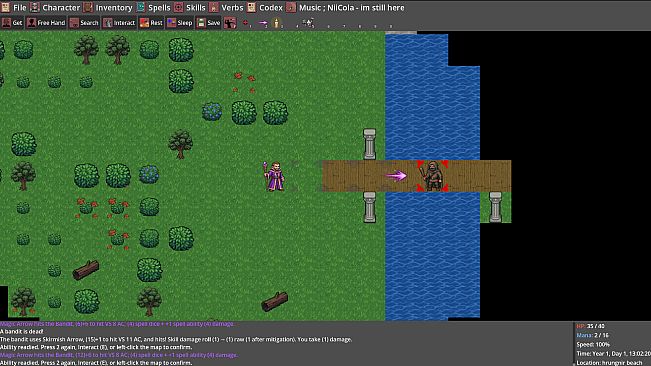
Task: Open the Inventory menu
Action: (x=108, y=7)
